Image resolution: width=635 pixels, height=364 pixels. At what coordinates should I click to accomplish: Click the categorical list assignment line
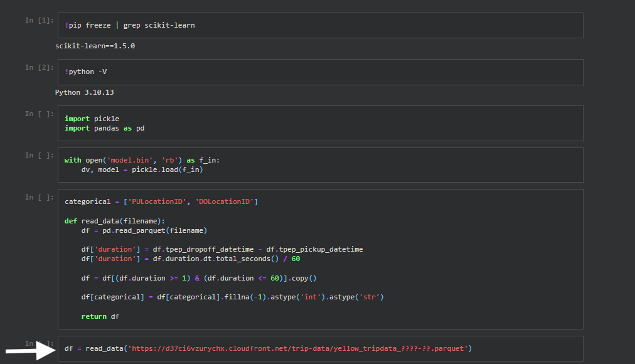point(161,201)
